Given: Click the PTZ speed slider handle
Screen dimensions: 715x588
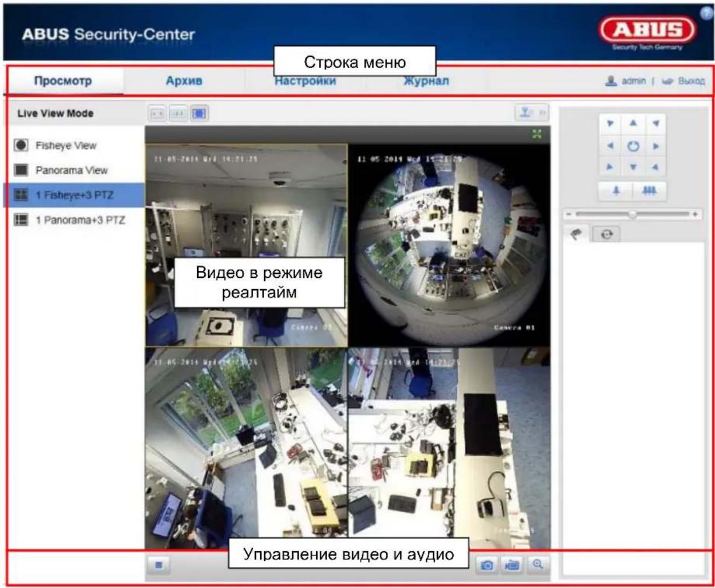Looking at the screenshot, I should (x=632, y=215).
